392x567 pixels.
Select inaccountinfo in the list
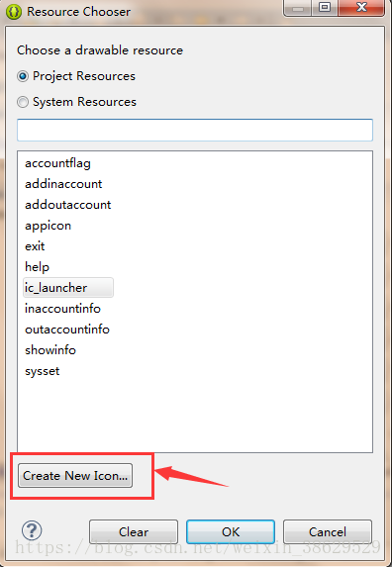63,309
